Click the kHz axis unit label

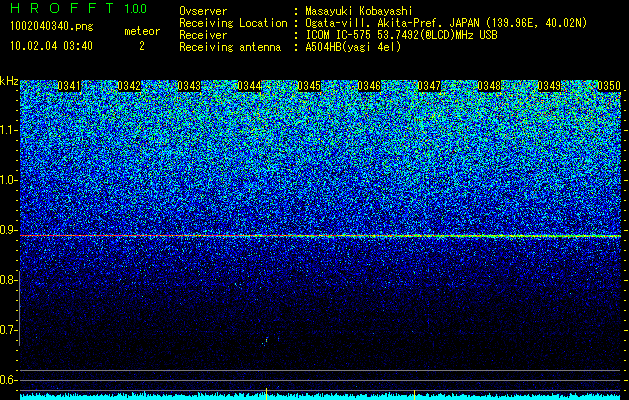pyautogui.click(x=9, y=81)
